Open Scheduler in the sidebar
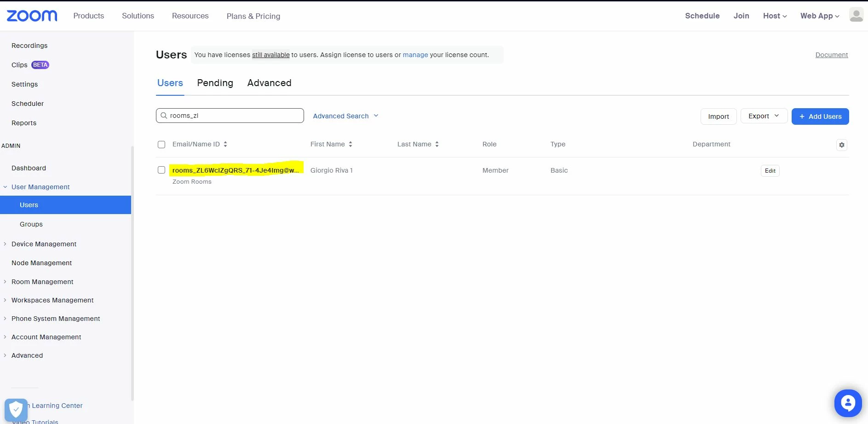The image size is (868, 424). tap(28, 104)
